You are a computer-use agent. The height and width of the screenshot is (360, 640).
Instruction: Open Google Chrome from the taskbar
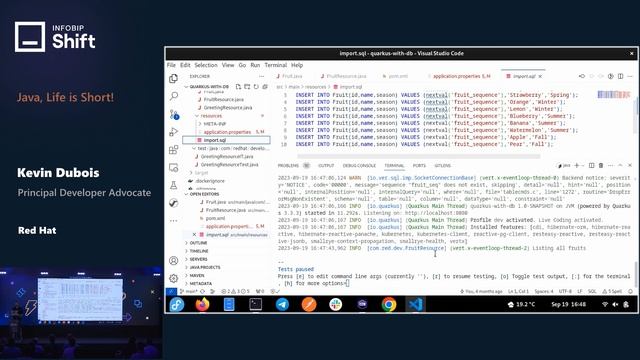point(389,304)
